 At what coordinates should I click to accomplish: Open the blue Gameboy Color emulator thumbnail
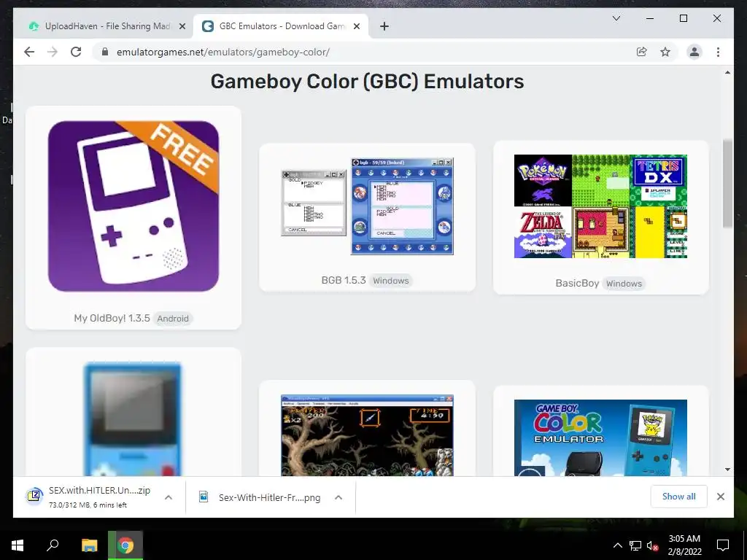pyautogui.click(x=133, y=419)
